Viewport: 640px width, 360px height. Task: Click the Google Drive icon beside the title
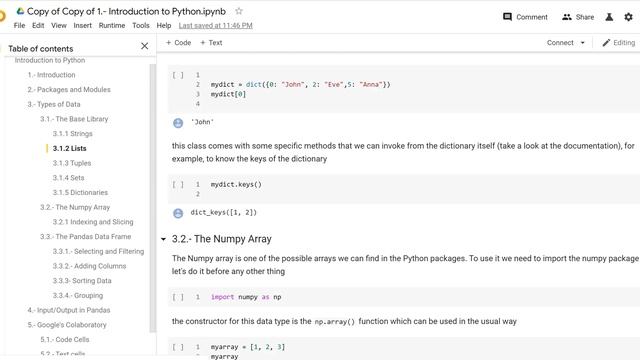coord(20,11)
